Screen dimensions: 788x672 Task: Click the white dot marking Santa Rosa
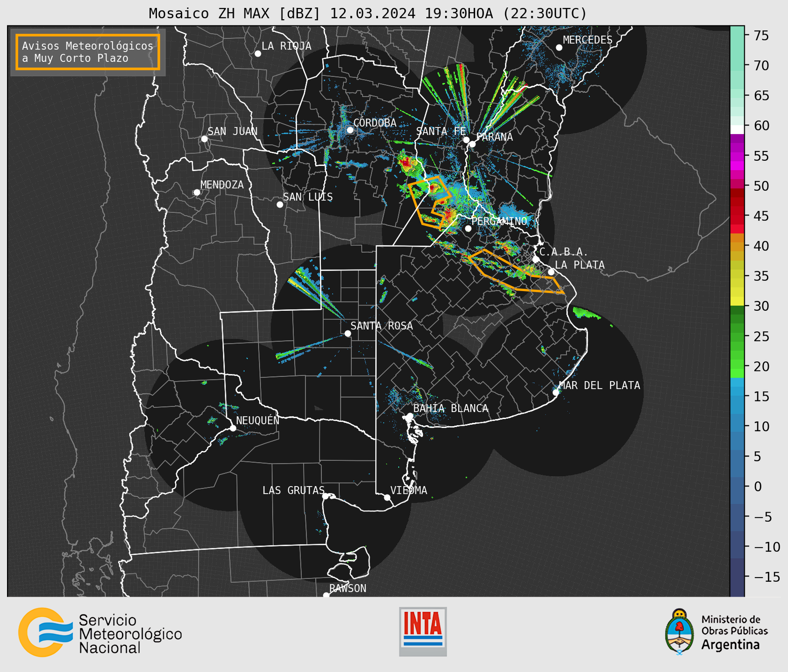[x=348, y=333]
